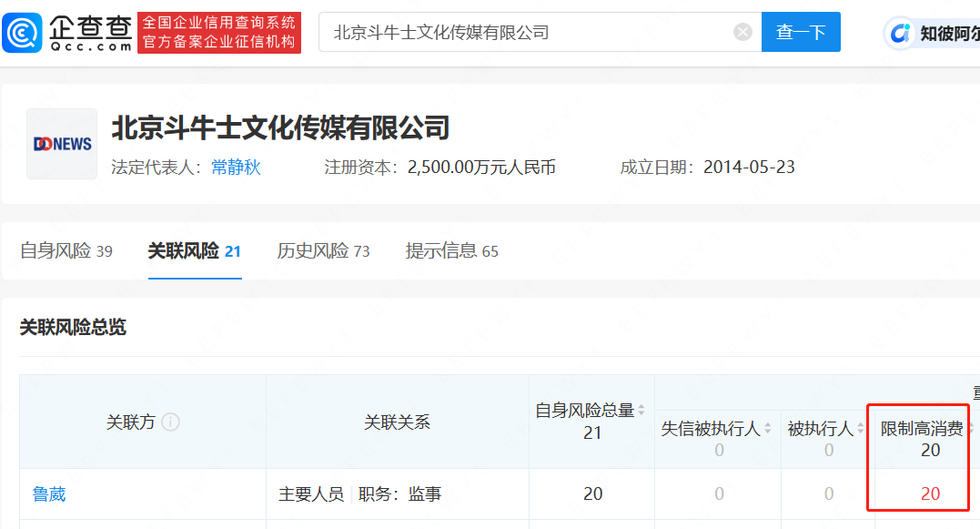
Task: Click the red 20 in 限制高消费 column
Action: tap(930, 493)
